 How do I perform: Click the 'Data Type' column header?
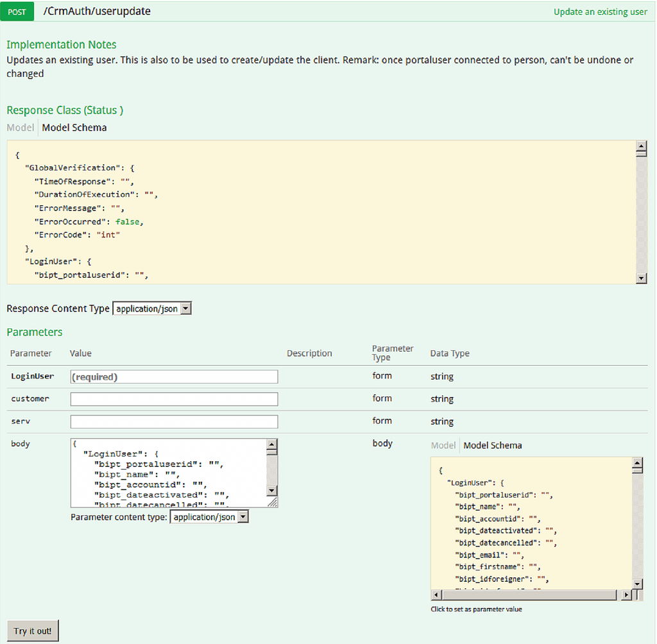[x=450, y=353]
